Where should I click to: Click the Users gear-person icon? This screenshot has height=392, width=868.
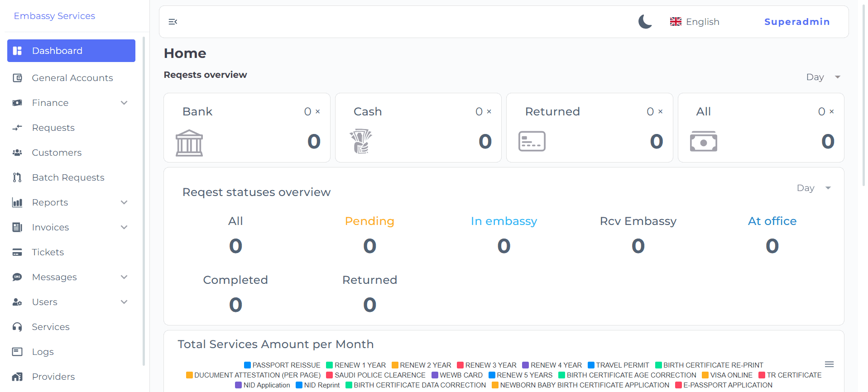[17, 302]
